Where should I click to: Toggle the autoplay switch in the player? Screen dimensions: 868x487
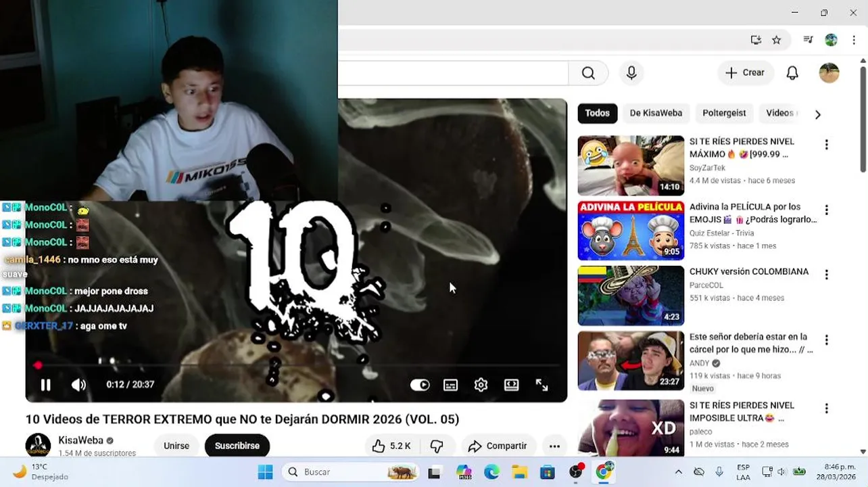click(x=420, y=385)
